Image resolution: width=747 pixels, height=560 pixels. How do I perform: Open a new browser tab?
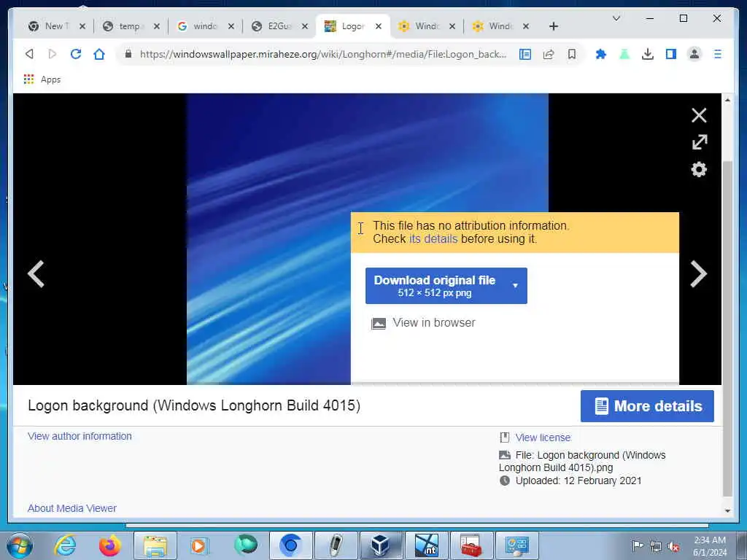pyautogui.click(x=553, y=27)
